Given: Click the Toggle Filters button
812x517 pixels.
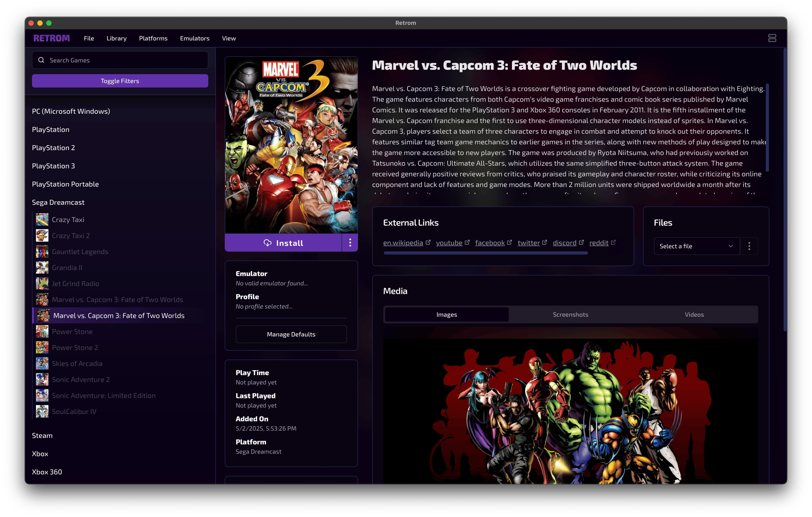Looking at the screenshot, I should (120, 81).
